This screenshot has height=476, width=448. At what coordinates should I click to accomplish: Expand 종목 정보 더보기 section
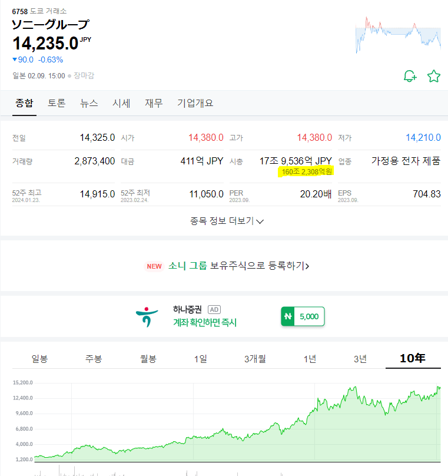[227, 221]
